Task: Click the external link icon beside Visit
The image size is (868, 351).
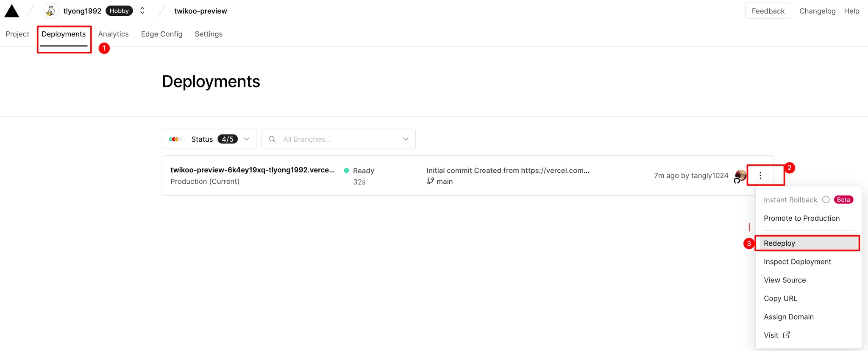Action: (x=787, y=335)
